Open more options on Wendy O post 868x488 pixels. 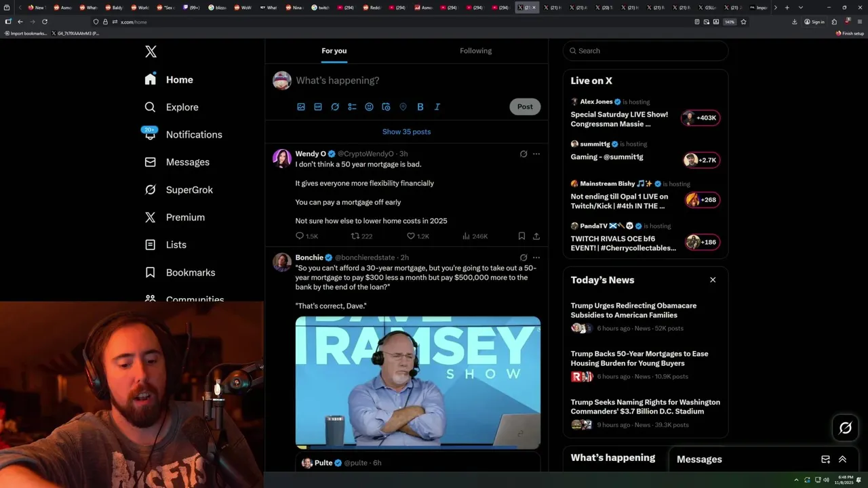point(536,154)
